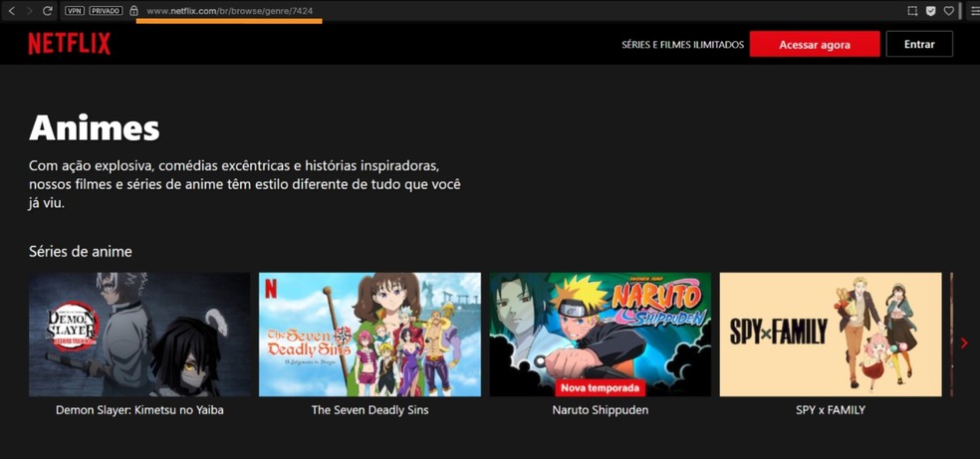Screen dimensions: 980x459
Task: Click the browser forward arrow
Action: (29, 11)
